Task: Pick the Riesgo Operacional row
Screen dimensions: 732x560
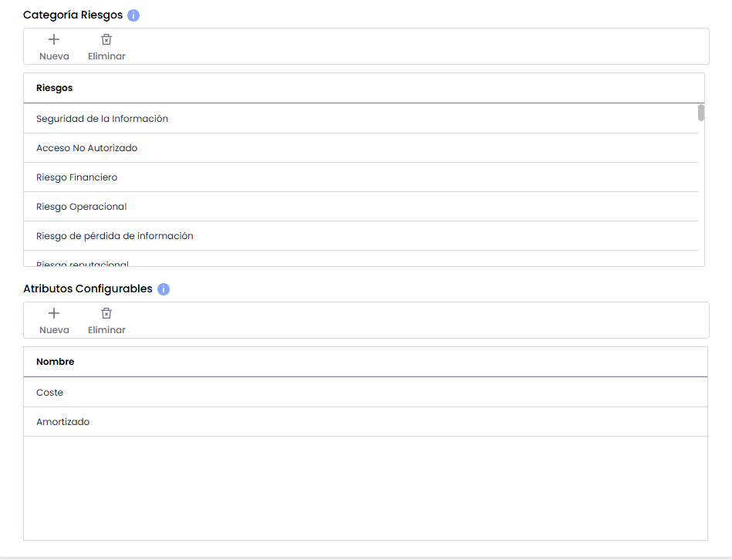Action: (x=81, y=207)
